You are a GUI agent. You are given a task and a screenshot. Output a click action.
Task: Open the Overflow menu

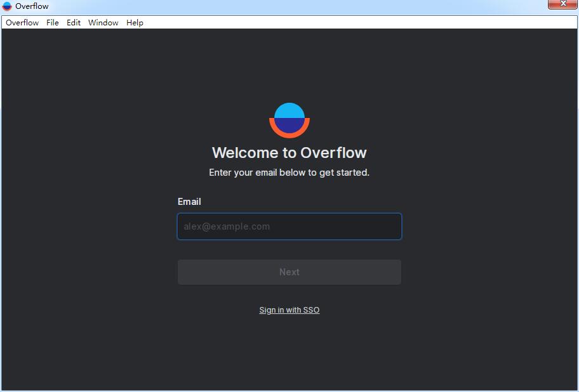(22, 22)
